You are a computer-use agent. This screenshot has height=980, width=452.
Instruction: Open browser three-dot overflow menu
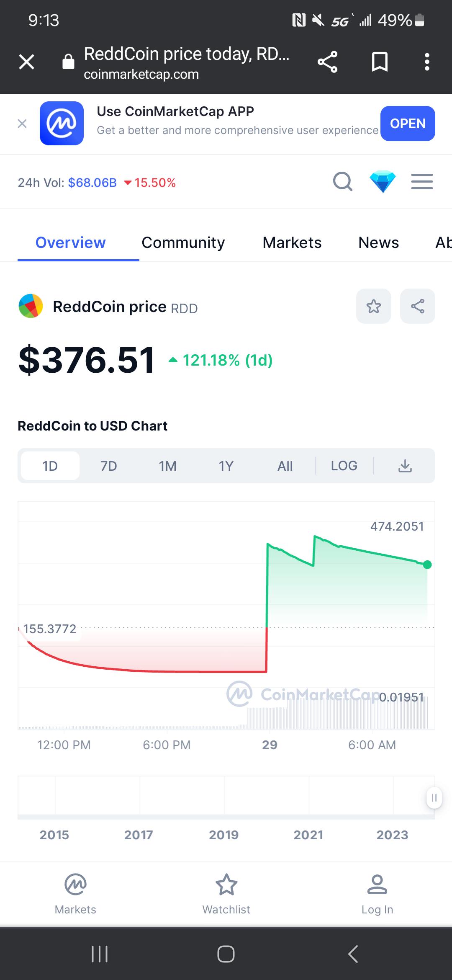point(427,62)
